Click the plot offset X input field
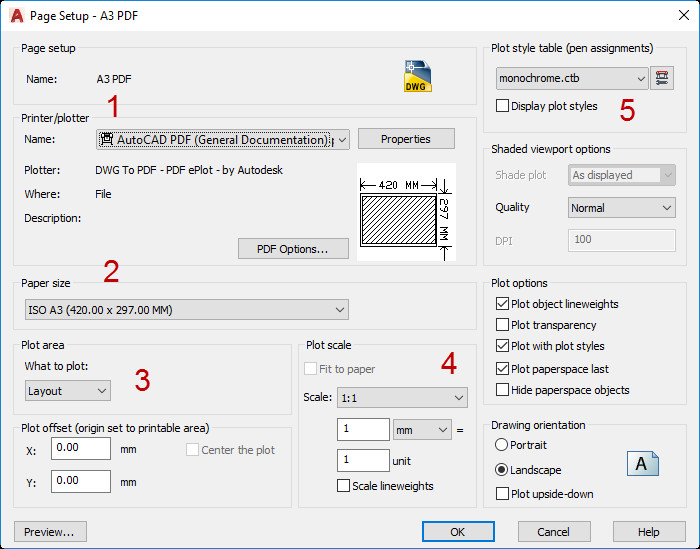The width and height of the screenshot is (700, 549). point(81,449)
